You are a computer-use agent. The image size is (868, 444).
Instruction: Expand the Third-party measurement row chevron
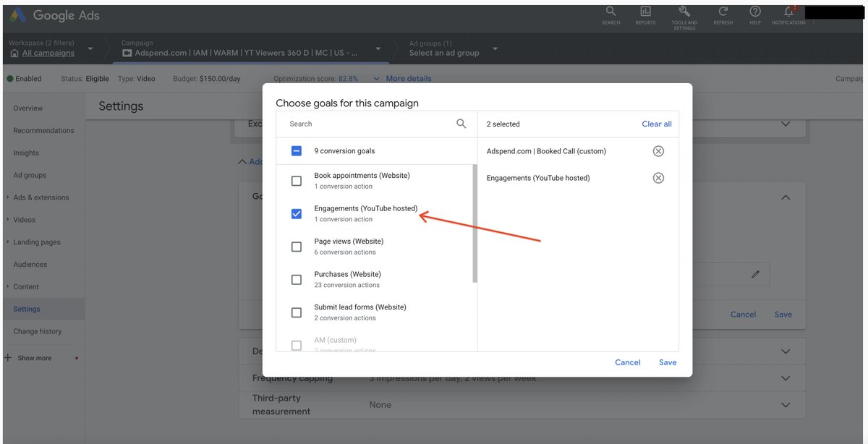(786, 405)
